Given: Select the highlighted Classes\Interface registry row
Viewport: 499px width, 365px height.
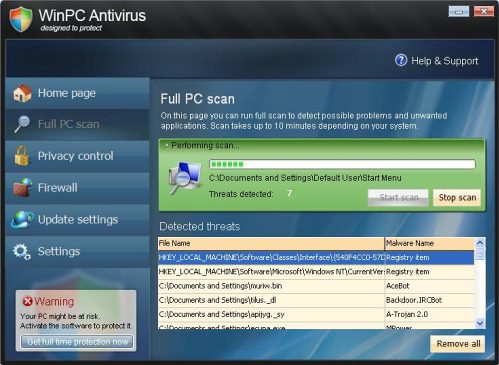Looking at the screenshot, I should click(x=316, y=258).
